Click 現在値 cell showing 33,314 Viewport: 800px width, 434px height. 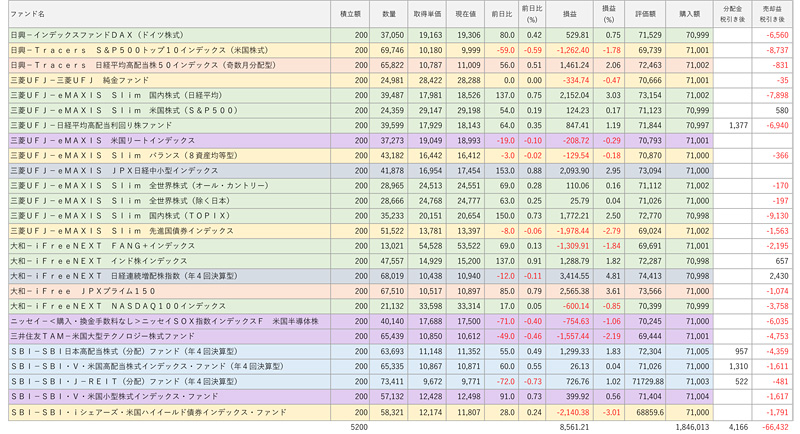point(469,306)
